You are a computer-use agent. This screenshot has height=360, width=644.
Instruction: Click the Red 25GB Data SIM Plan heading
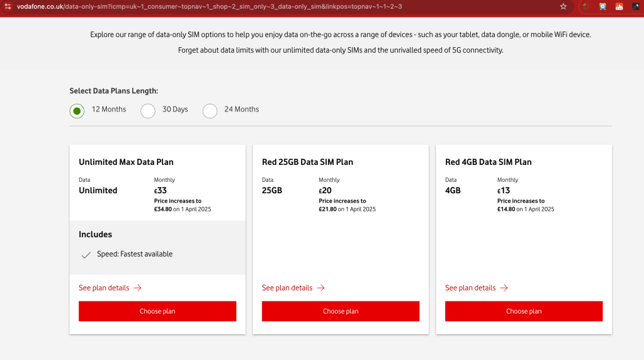click(308, 162)
